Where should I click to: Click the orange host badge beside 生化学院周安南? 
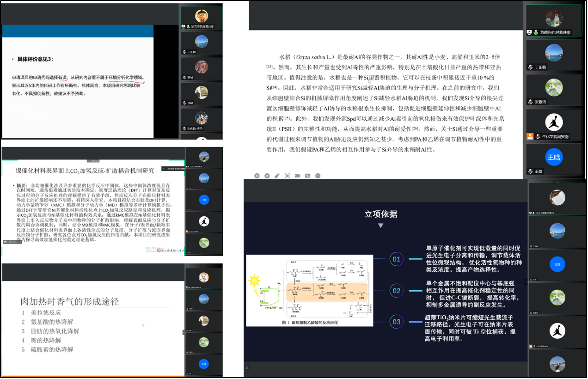pos(530,136)
